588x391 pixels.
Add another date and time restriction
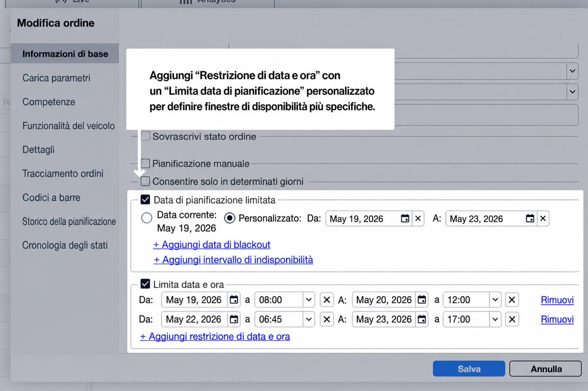point(215,336)
